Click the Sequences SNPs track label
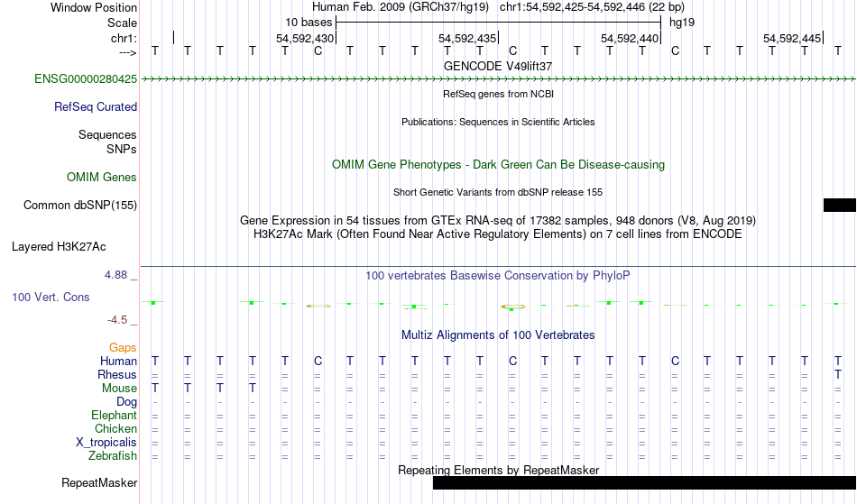This screenshot has height=504, width=857. (107, 142)
